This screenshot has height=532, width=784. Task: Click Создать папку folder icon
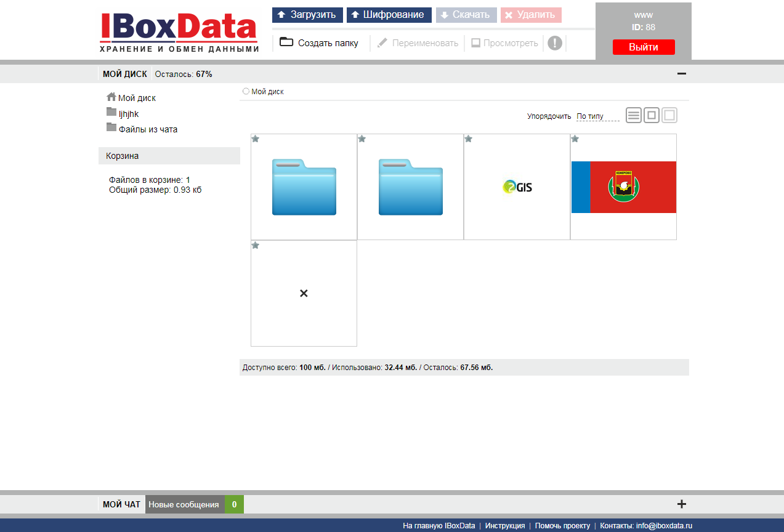click(286, 42)
